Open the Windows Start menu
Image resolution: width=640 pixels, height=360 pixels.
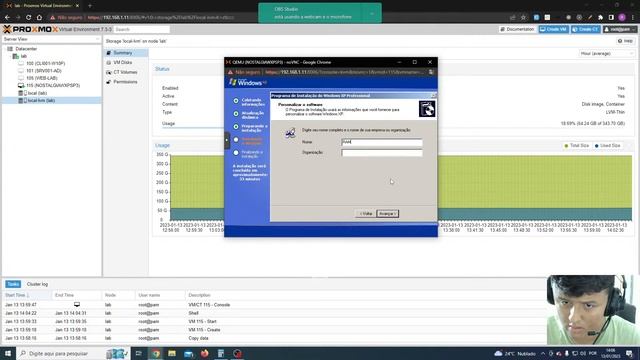[8, 353]
